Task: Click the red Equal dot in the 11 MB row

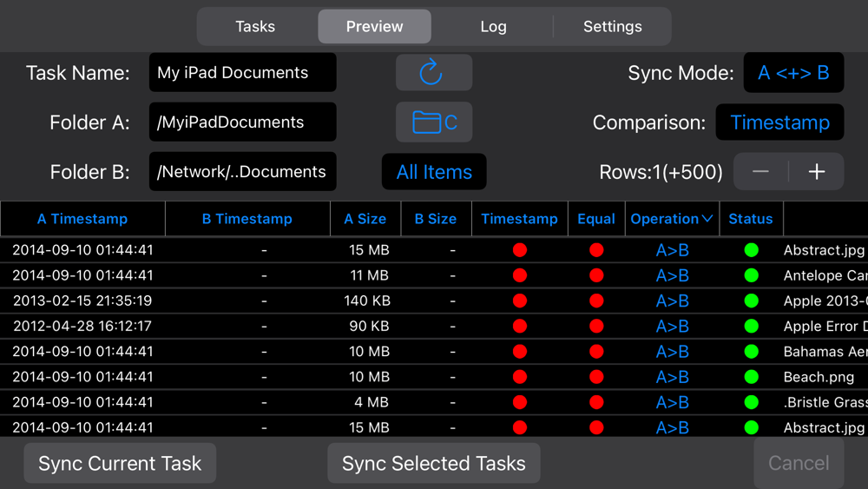Action: coord(596,275)
